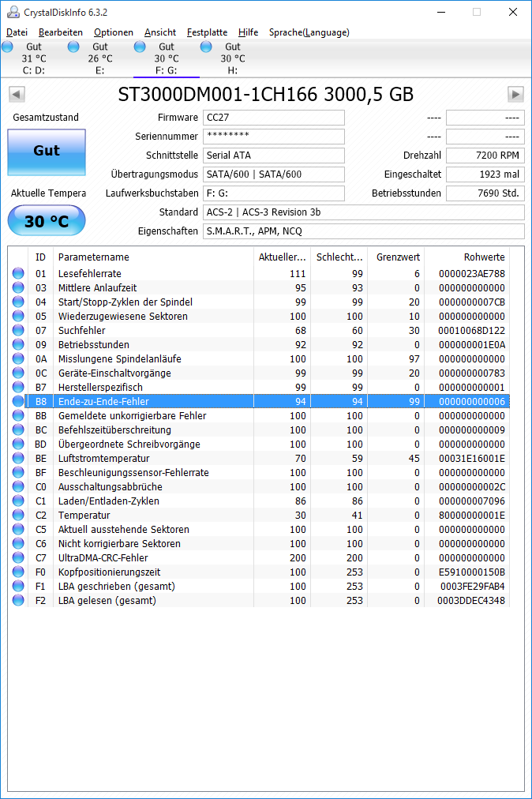Click the Standard field ACS-2

(x=363, y=212)
